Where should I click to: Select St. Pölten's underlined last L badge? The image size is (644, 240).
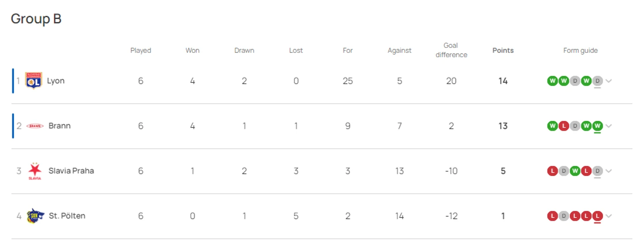(x=598, y=216)
